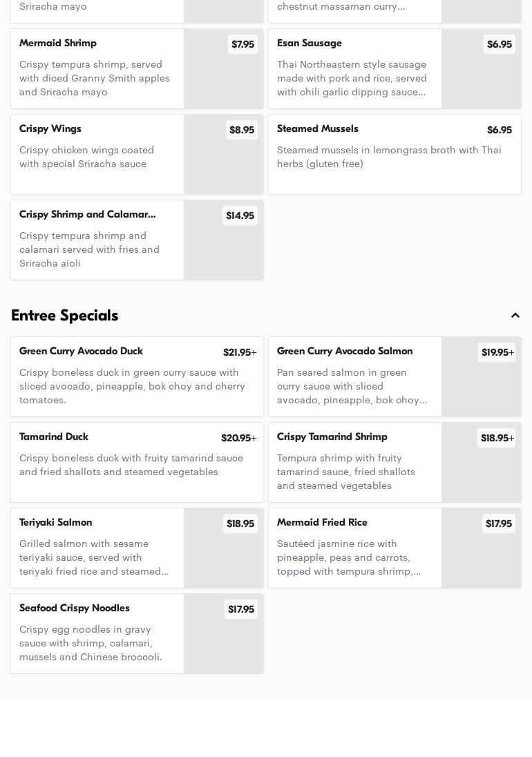Open the Seafood Crispy Noodles item
This screenshot has height=757, width=532.
(97, 634)
